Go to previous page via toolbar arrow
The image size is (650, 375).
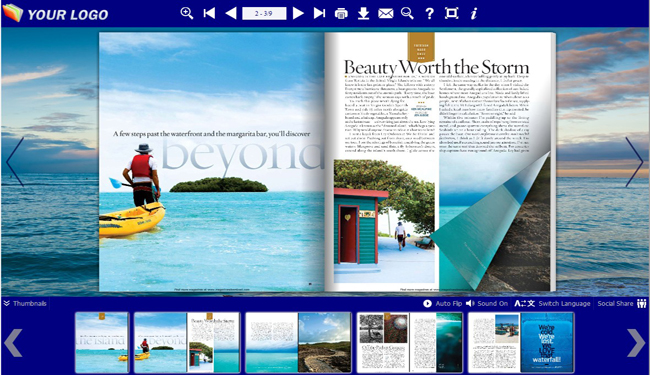[231, 13]
